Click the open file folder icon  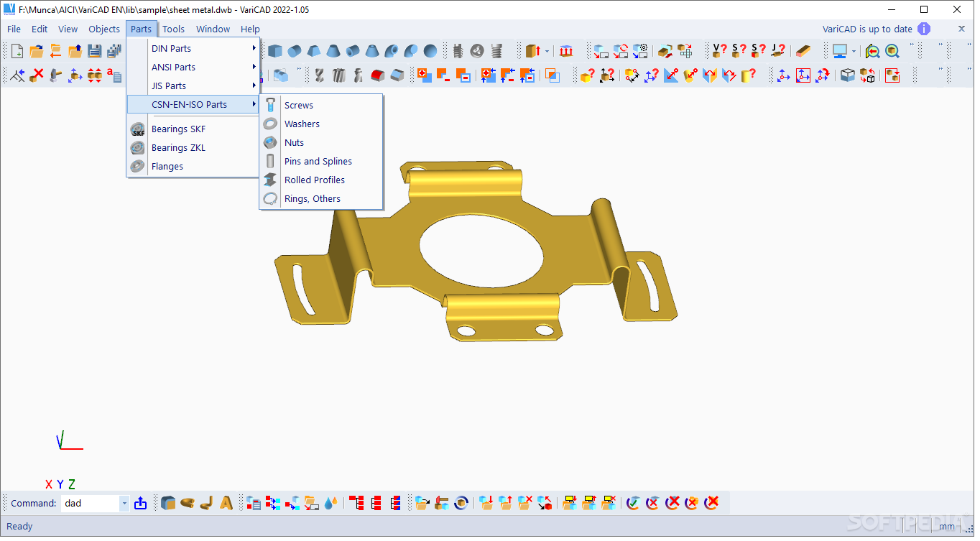point(37,51)
